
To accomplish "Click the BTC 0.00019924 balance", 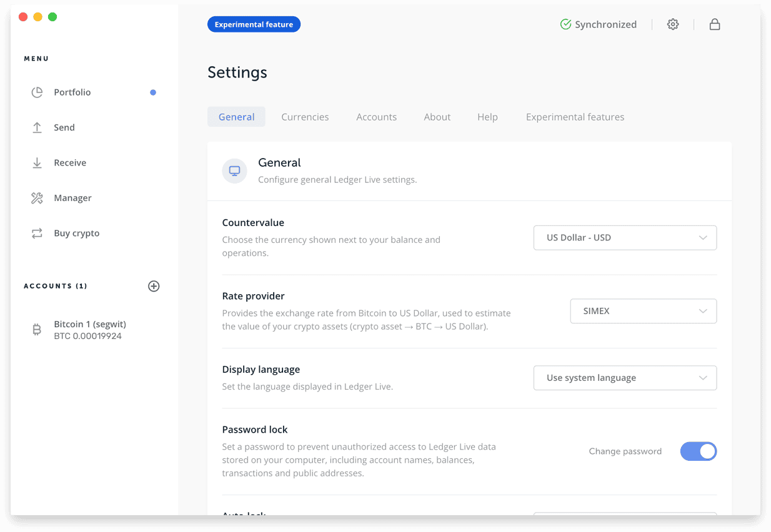I will (87, 336).
